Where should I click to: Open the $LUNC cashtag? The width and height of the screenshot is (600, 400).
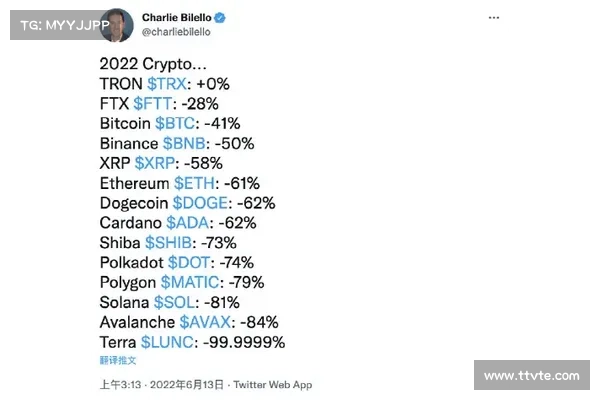tap(167, 343)
